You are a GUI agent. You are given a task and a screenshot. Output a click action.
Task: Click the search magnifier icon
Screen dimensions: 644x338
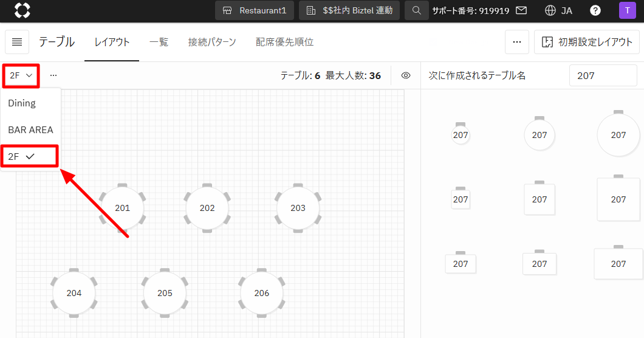pyautogui.click(x=416, y=10)
